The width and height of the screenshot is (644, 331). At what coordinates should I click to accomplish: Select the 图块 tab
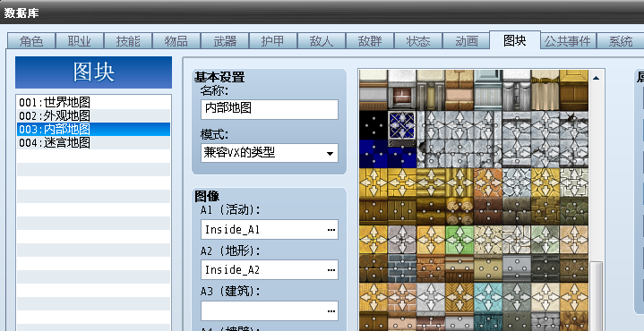515,40
